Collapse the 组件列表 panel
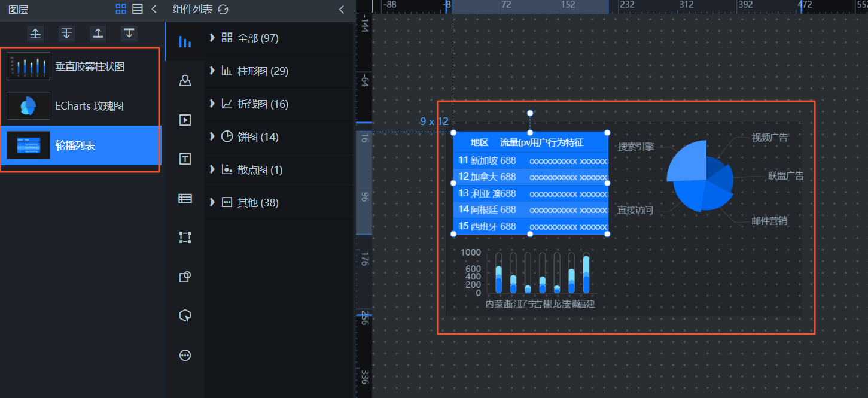868x398 pixels. (x=342, y=10)
